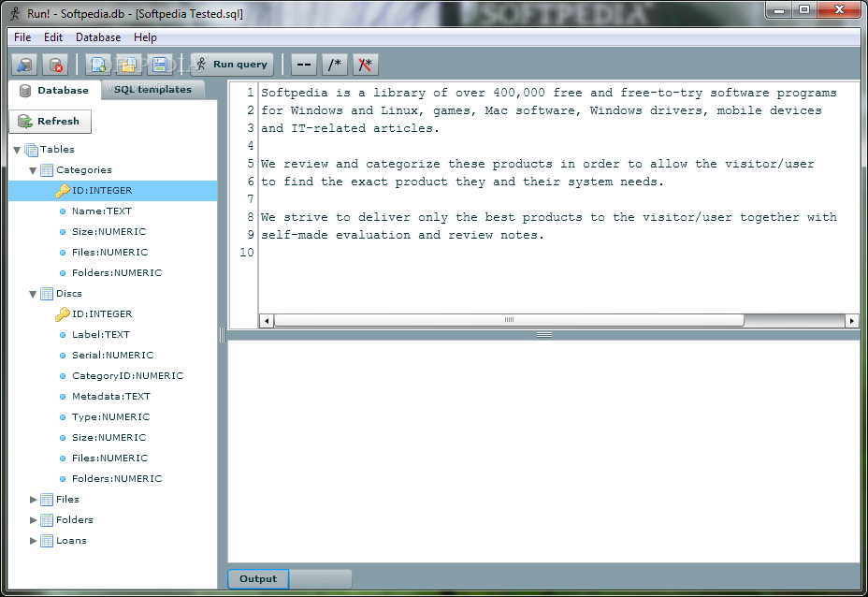This screenshot has width=868, height=597.
Task: Select Files:NUMERIC column under Categories
Action: [x=110, y=252]
